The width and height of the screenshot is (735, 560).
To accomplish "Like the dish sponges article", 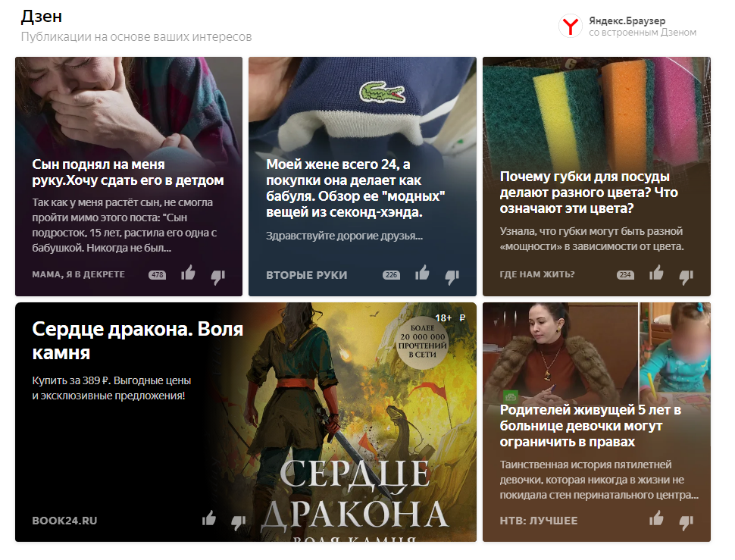I will tap(655, 273).
